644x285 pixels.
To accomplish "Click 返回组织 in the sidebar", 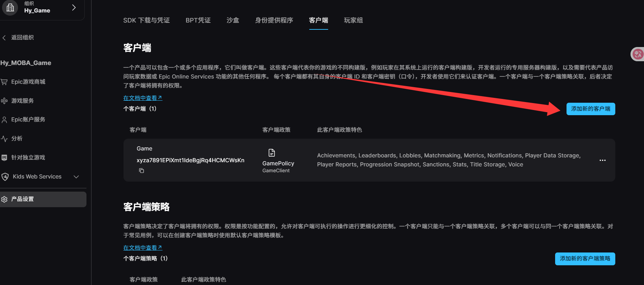I will 22,38.
